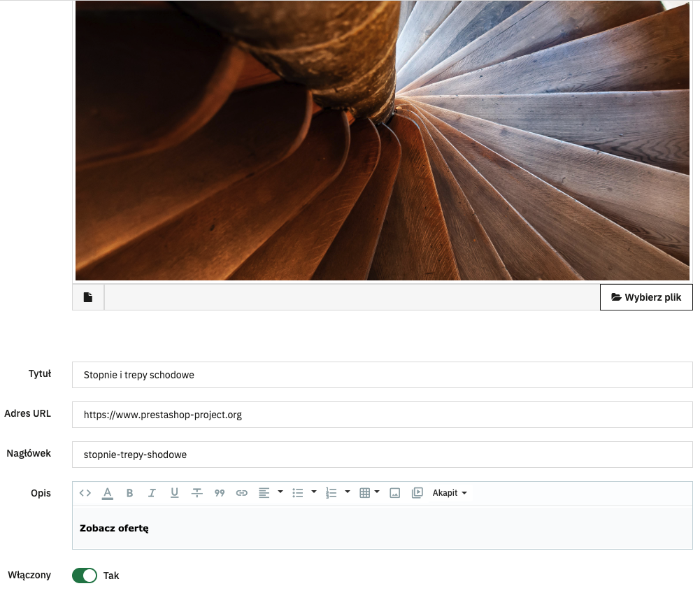Disable the Włączony switch
700x600 pixels.
coord(85,576)
